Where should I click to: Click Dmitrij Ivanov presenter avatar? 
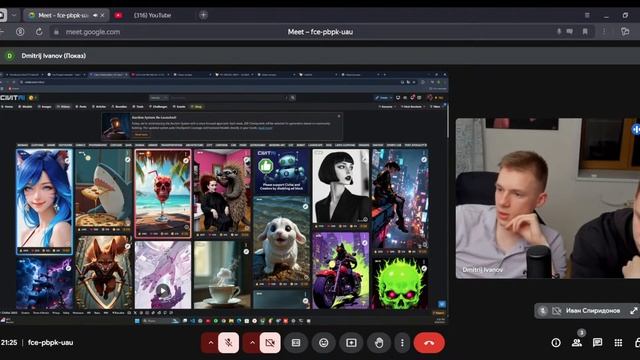point(9,56)
